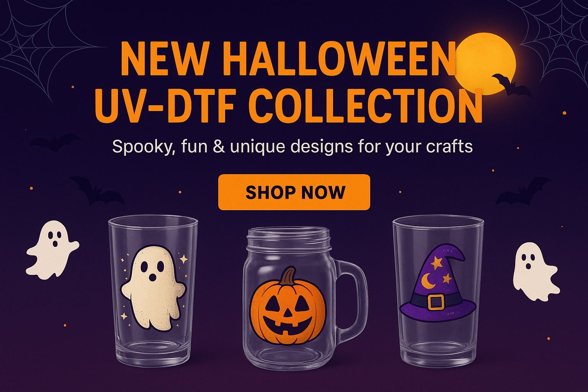Click the rim of the right glass tumbler

coord(438,222)
